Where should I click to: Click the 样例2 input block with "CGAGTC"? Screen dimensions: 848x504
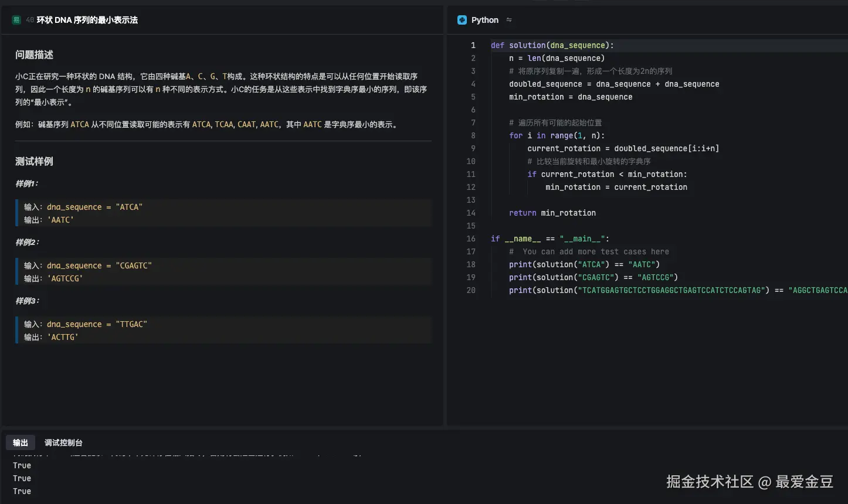[x=224, y=272]
